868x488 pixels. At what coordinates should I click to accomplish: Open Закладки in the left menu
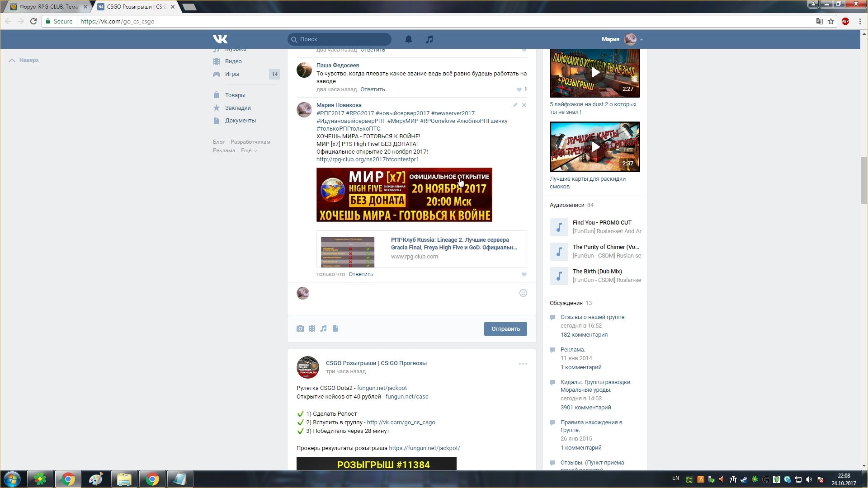238,108
